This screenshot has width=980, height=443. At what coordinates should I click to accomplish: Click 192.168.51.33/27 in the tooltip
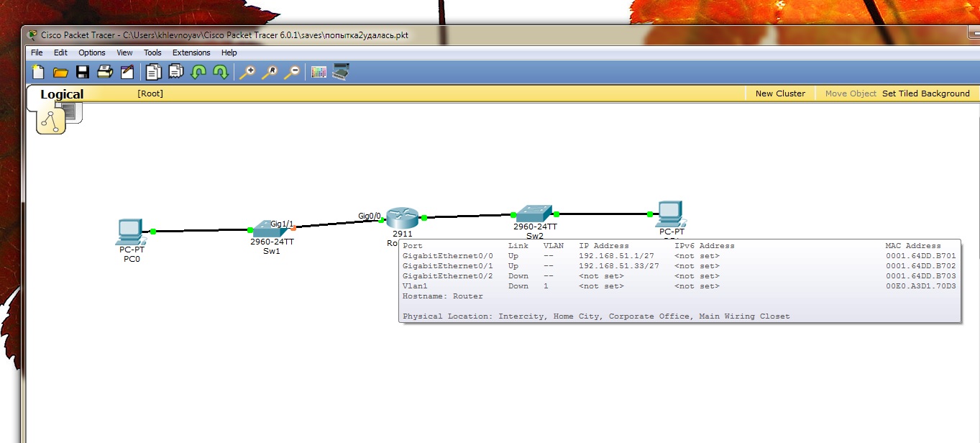(x=619, y=266)
